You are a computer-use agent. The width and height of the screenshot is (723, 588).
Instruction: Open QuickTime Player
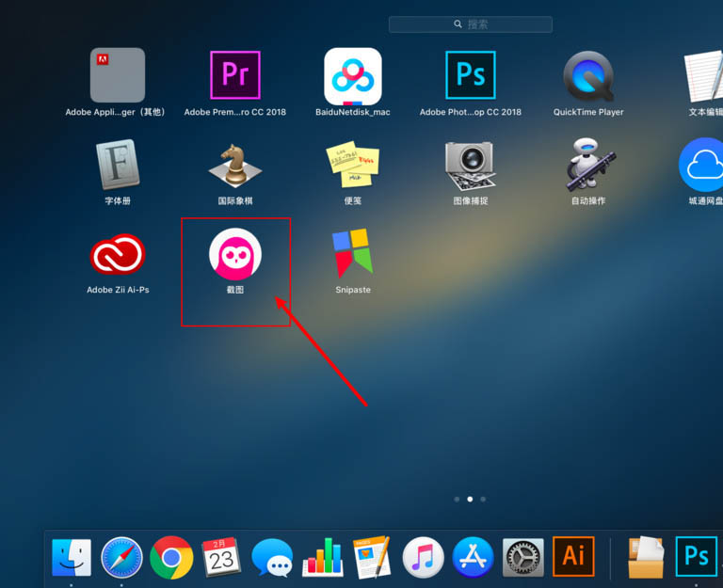tap(588, 76)
